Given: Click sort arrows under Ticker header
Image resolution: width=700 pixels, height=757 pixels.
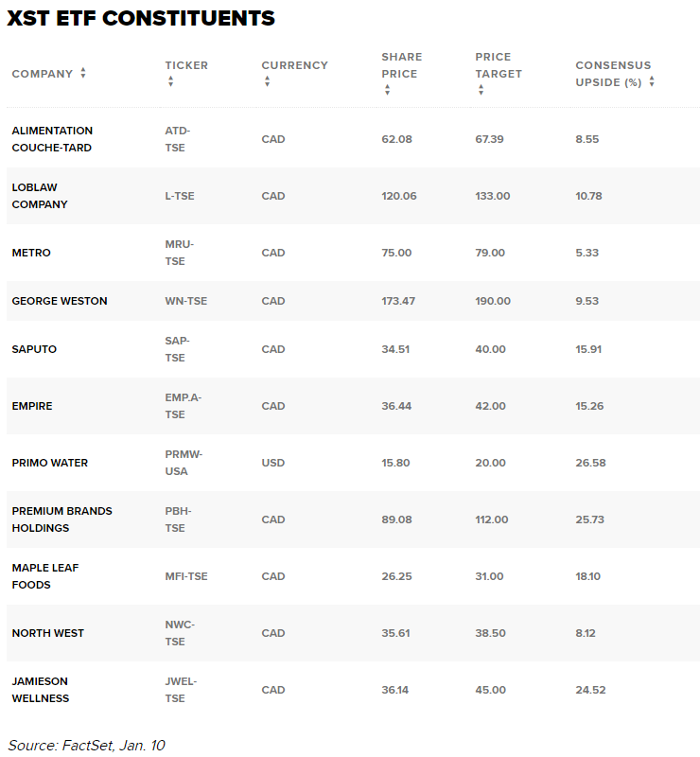Looking at the screenshot, I should point(170,82).
